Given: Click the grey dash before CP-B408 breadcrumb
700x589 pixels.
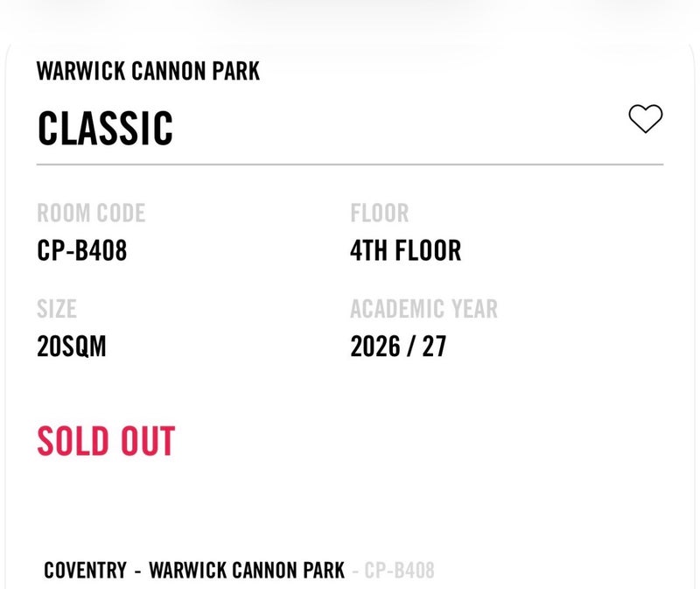Looking at the screenshot, I should (355, 571).
